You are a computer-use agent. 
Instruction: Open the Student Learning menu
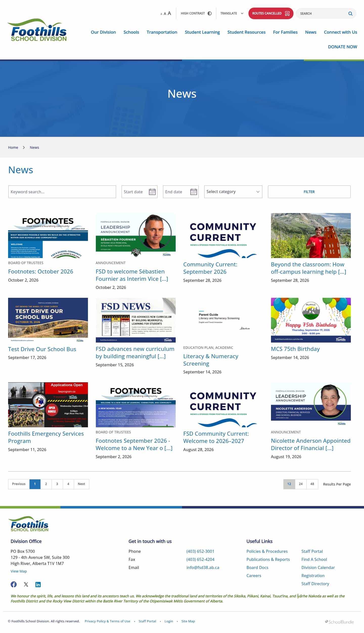click(x=202, y=32)
